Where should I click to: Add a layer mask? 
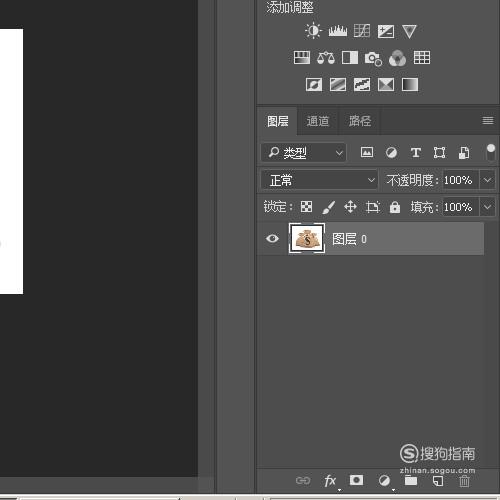tap(356, 480)
